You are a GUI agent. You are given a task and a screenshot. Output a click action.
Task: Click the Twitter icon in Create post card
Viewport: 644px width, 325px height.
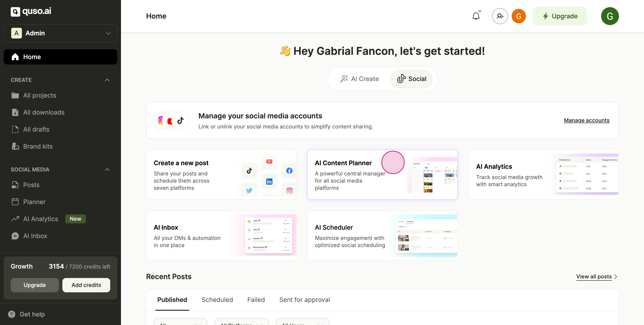click(x=249, y=191)
